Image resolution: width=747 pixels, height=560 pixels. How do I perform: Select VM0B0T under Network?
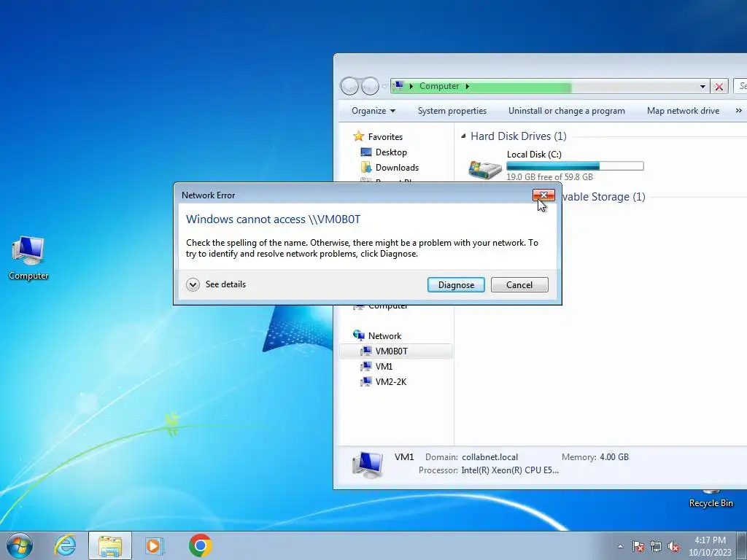click(391, 351)
